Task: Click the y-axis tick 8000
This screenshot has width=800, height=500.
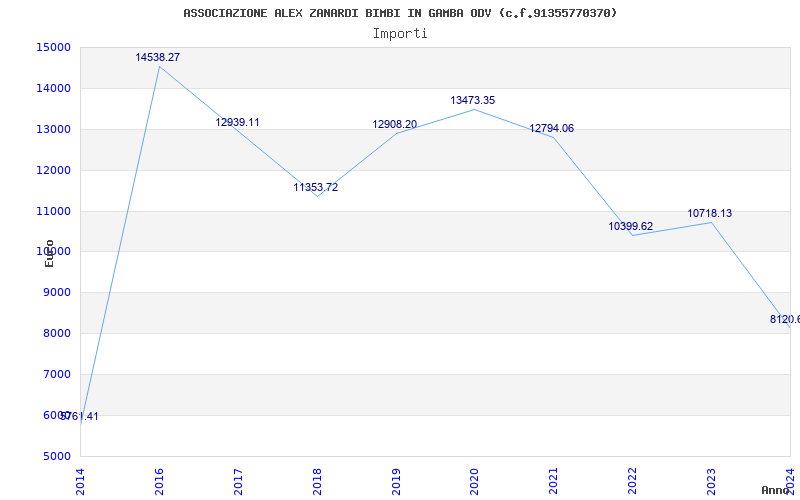Action: [56, 333]
